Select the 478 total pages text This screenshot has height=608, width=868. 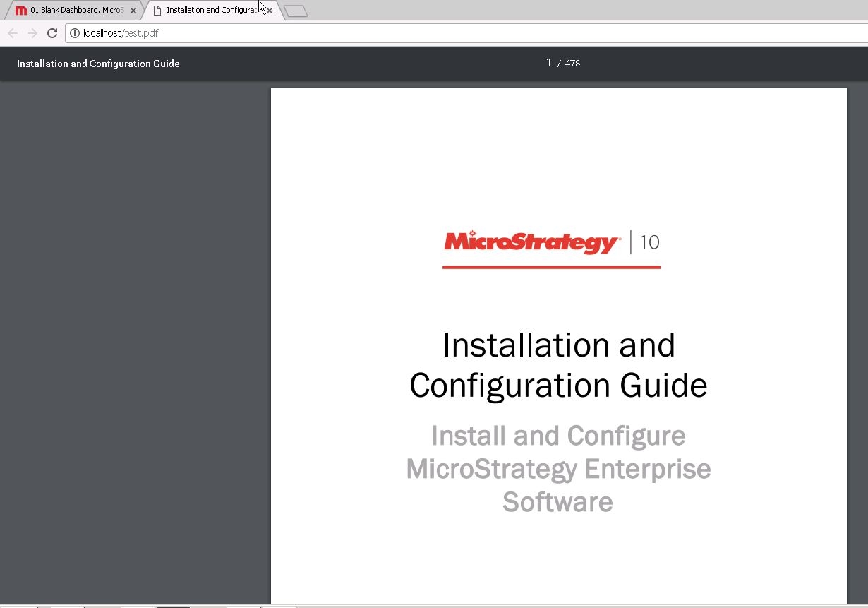[572, 64]
